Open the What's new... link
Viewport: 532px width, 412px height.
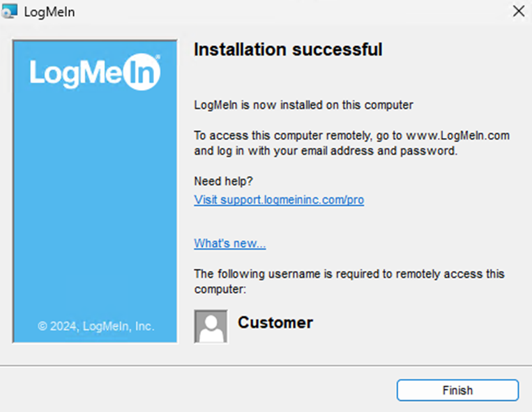point(230,243)
